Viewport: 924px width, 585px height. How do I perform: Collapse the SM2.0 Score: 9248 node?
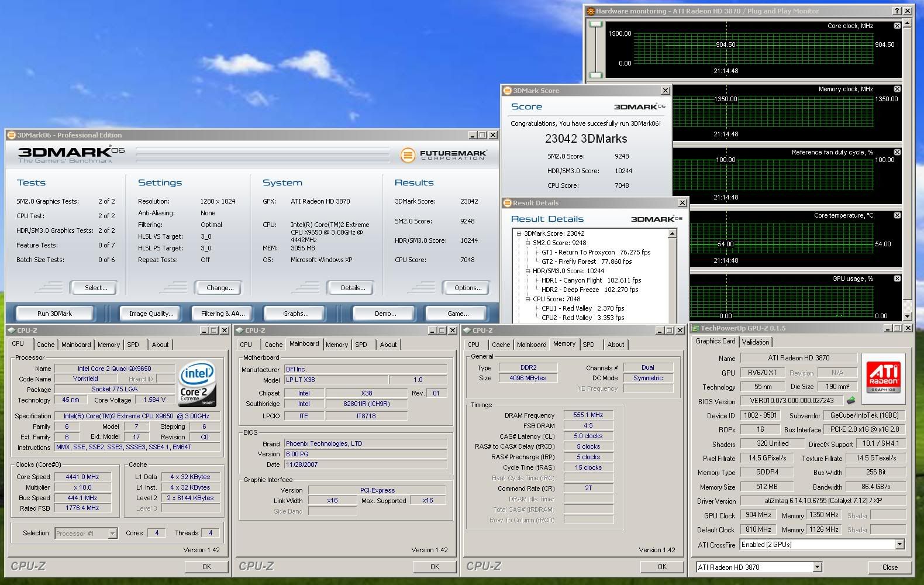point(527,243)
